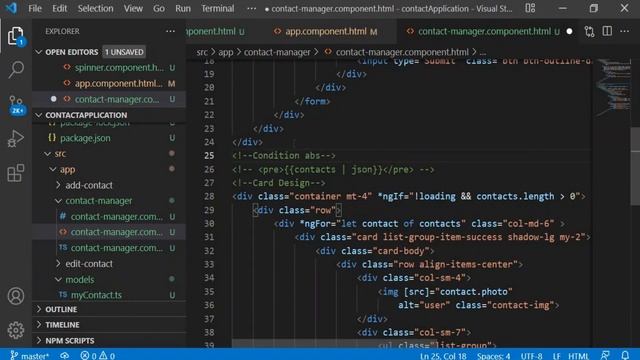Open Run and Debug view icon
Screen dimensions: 640x360
[16, 138]
